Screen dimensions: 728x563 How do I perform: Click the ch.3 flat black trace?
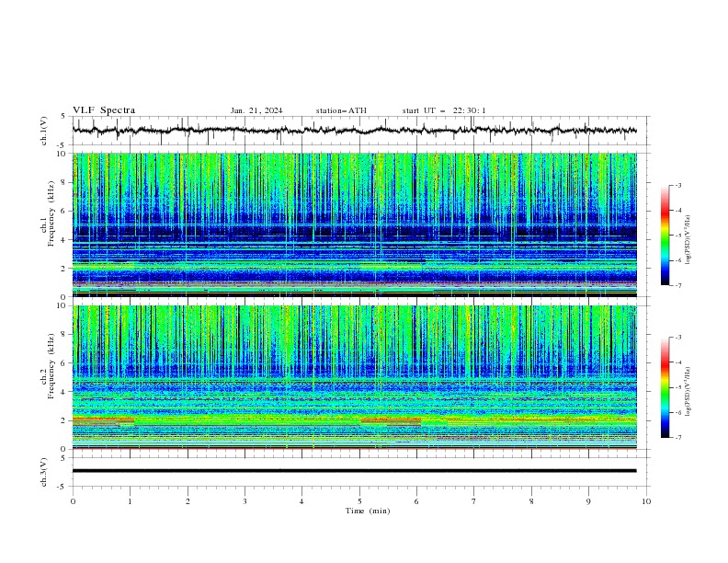tap(354, 471)
